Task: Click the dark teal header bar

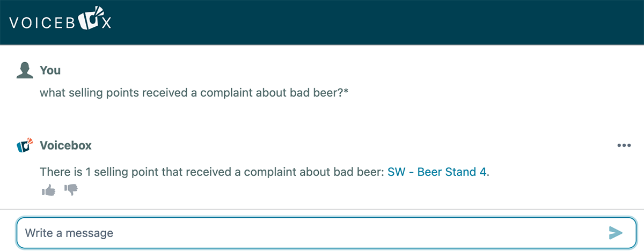Action: coord(376,21)
